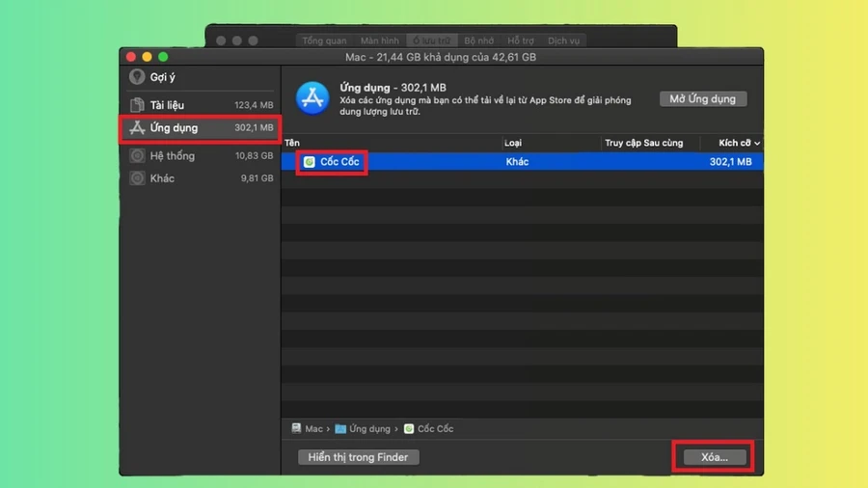The height and width of the screenshot is (488, 868).
Task: Click the Ứng dụng folder icon in path bar
Action: [340, 429]
